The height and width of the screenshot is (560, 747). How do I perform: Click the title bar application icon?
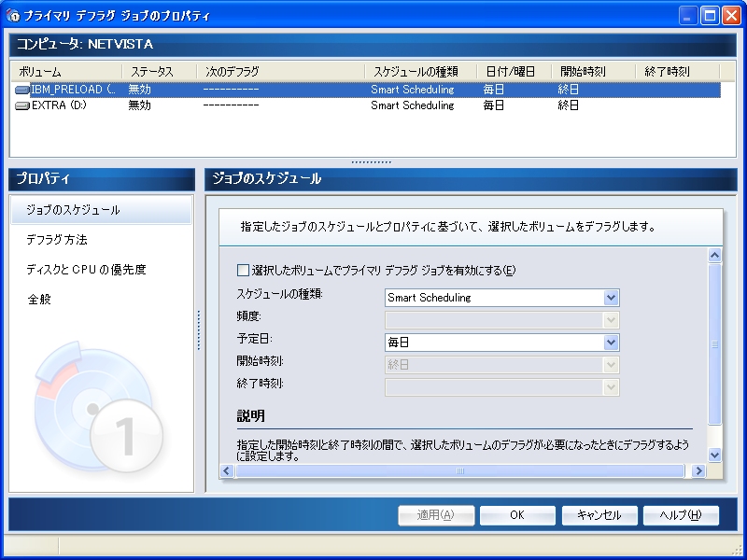coord(14,16)
